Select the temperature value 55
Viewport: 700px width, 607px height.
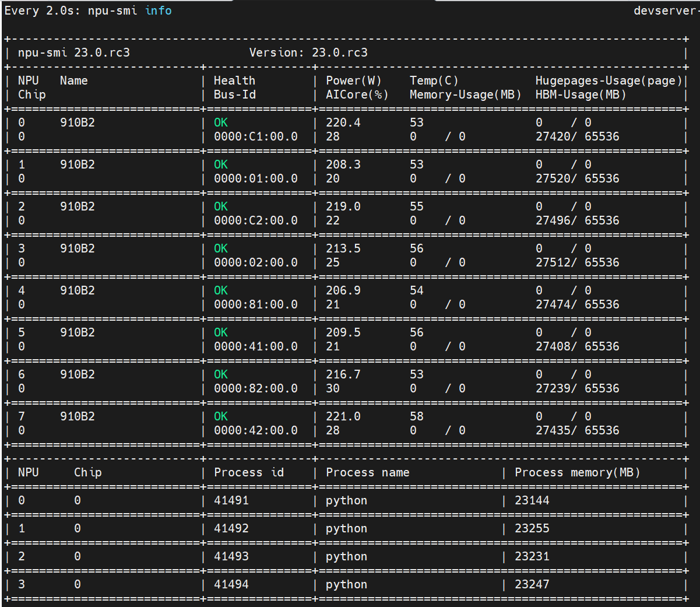coord(417,206)
